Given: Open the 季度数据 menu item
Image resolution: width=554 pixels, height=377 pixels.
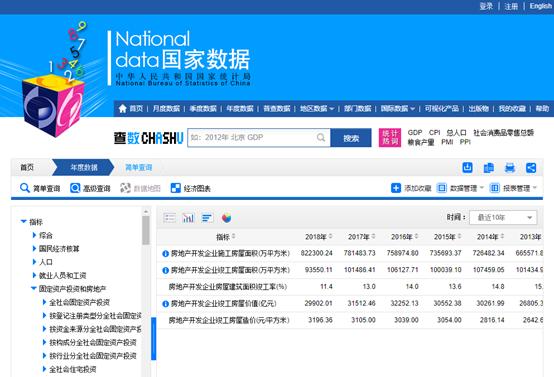Looking at the screenshot, I should (x=203, y=108).
